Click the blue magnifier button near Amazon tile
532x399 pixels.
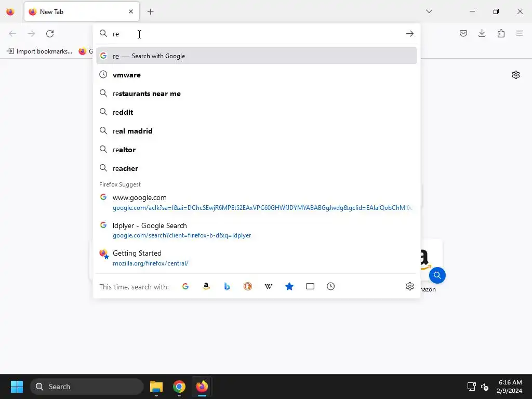point(437,275)
